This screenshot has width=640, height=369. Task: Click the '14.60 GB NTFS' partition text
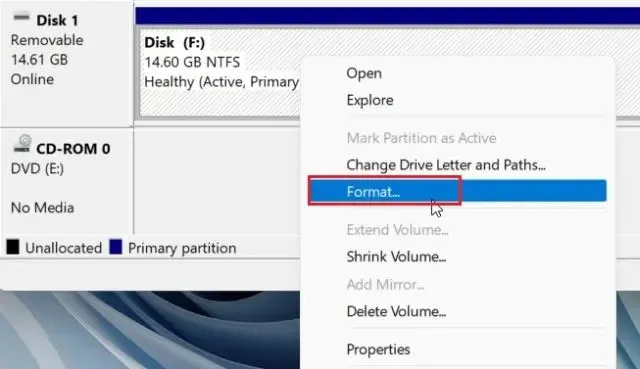[192, 62]
